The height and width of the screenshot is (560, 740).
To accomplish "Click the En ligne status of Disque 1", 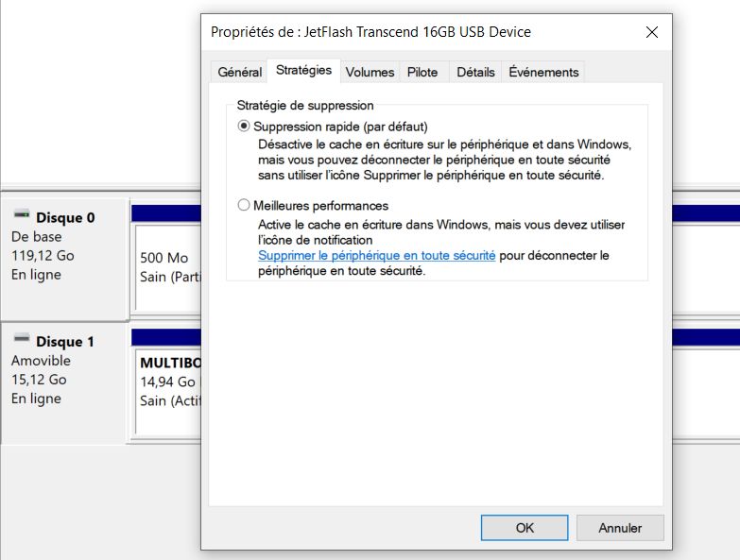I will 36,399.
